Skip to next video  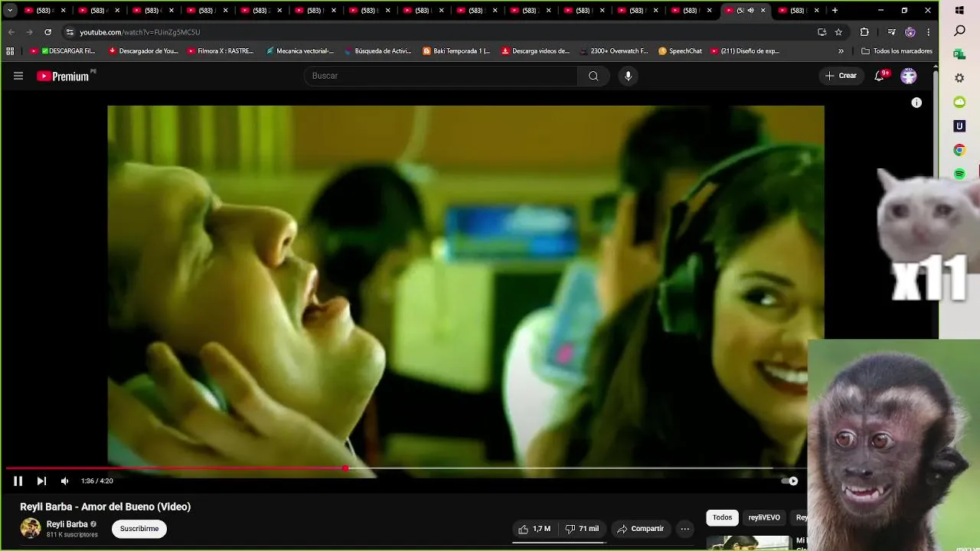pyautogui.click(x=41, y=481)
